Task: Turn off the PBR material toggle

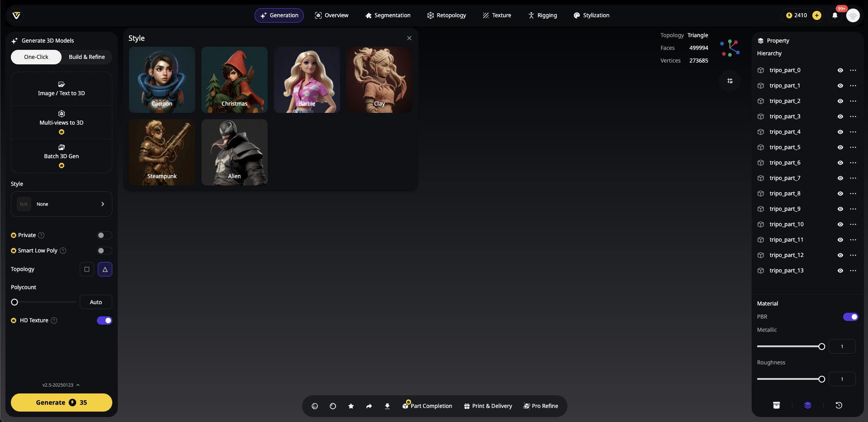Action: point(850,317)
